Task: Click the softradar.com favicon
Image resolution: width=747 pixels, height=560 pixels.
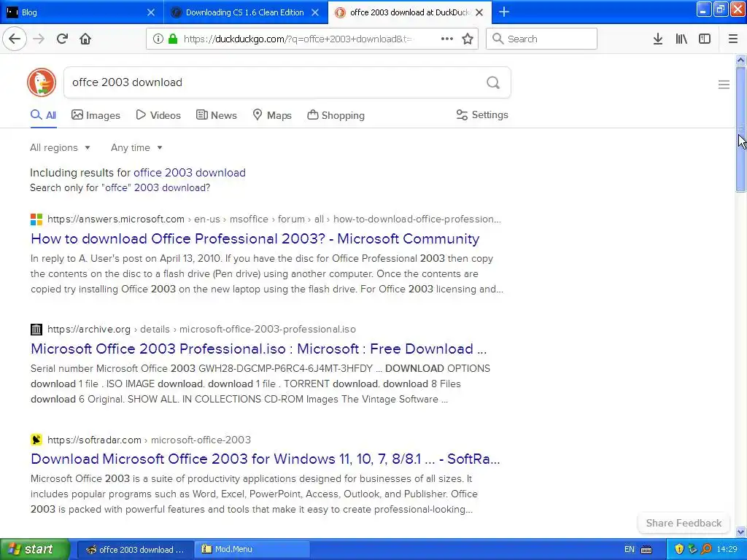Action: pyautogui.click(x=36, y=440)
